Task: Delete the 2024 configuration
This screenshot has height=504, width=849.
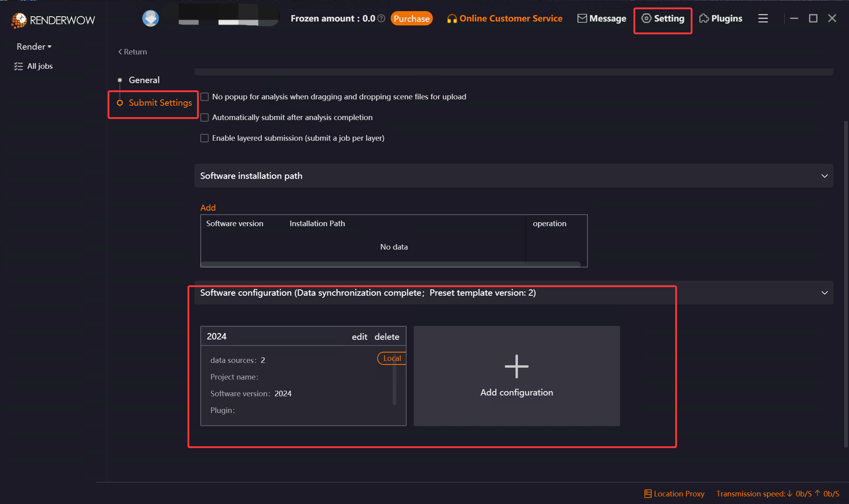Action: pyautogui.click(x=387, y=337)
